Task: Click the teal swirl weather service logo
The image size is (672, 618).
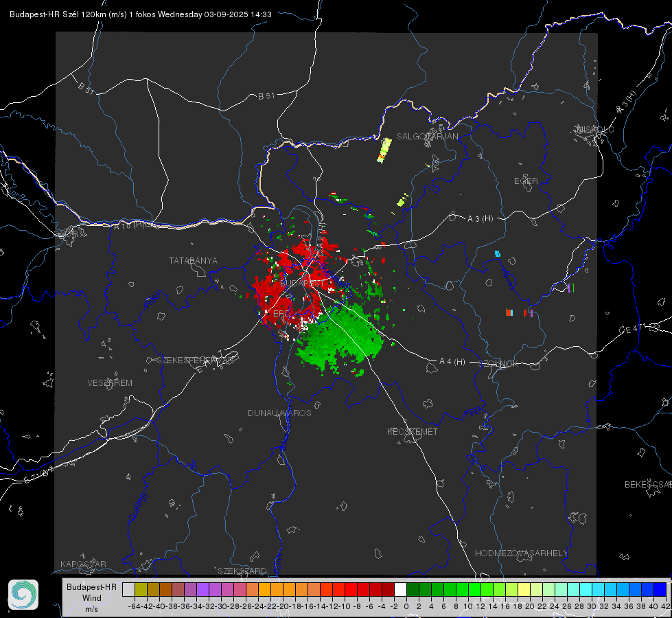Action: click(23, 595)
